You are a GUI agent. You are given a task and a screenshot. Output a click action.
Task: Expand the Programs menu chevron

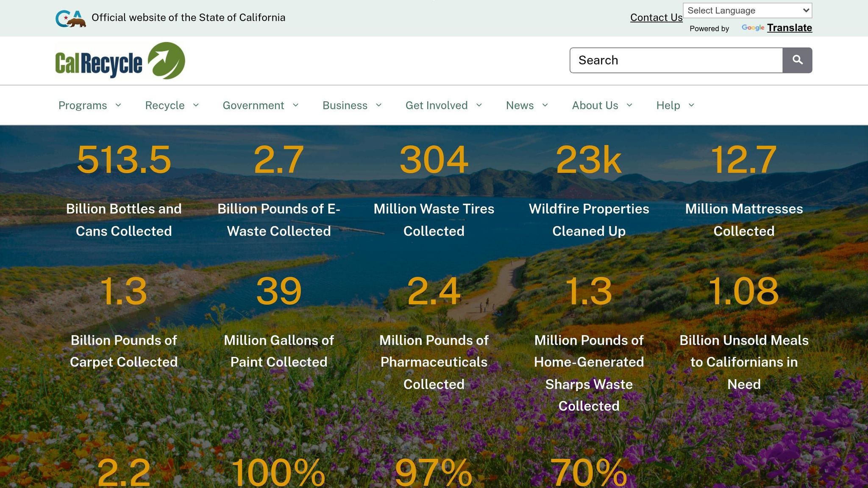tap(118, 105)
